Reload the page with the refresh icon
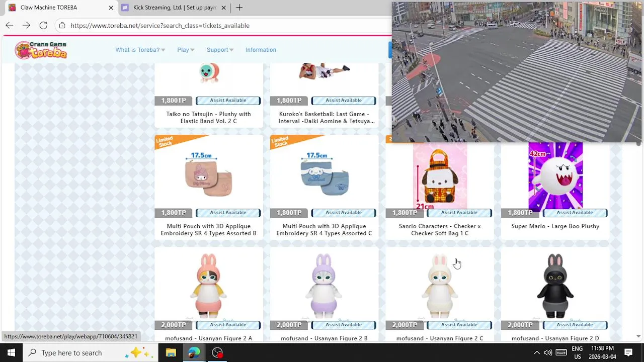The width and height of the screenshot is (644, 362). click(43, 25)
